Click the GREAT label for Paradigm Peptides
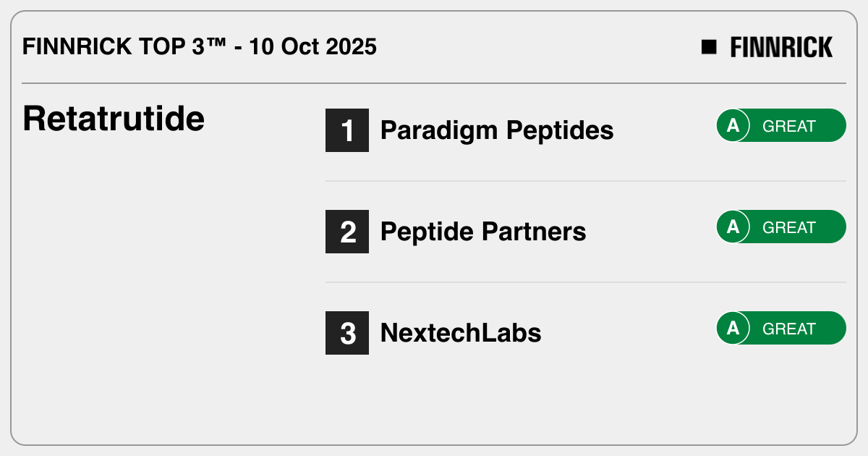Screen dimensions: 868x456 pos(789,126)
